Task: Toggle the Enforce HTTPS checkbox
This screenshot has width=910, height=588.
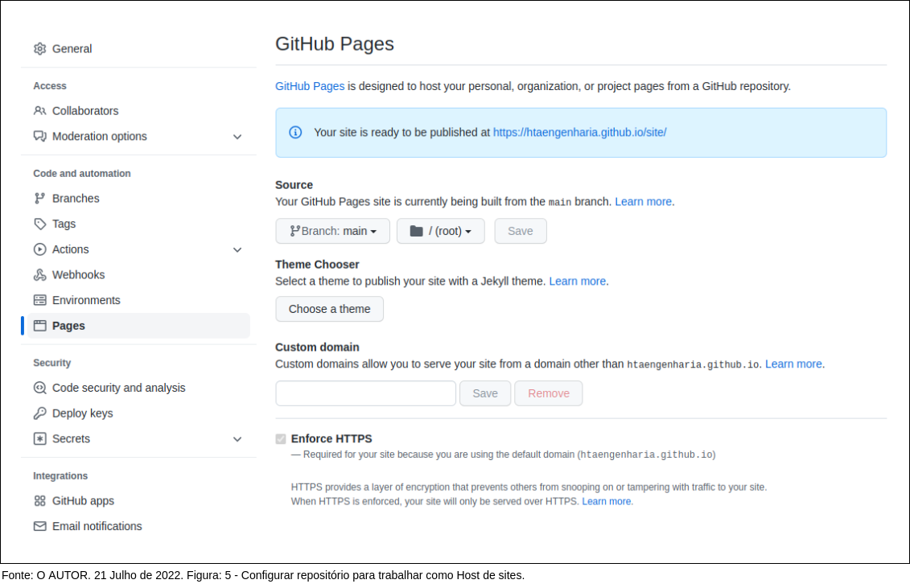Action: [281, 439]
